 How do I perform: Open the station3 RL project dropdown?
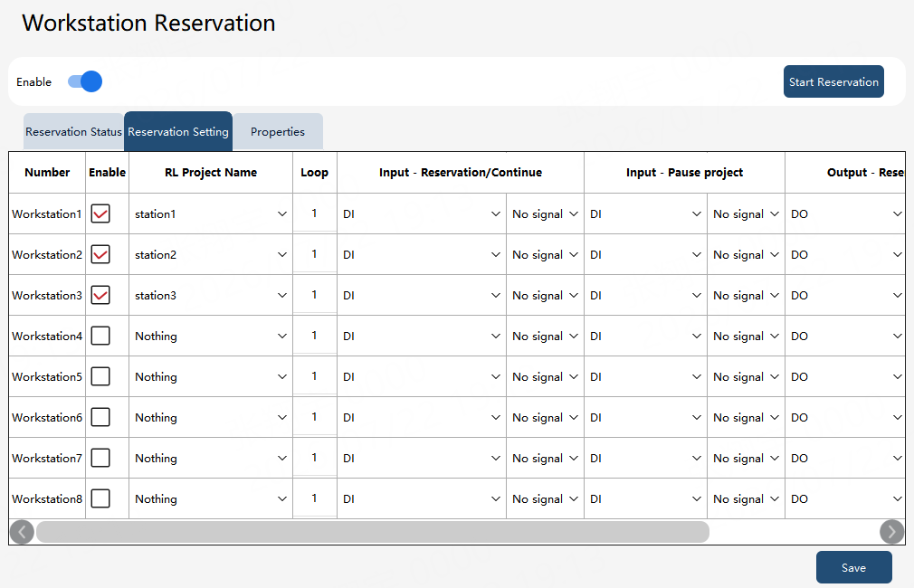[x=211, y=296]
